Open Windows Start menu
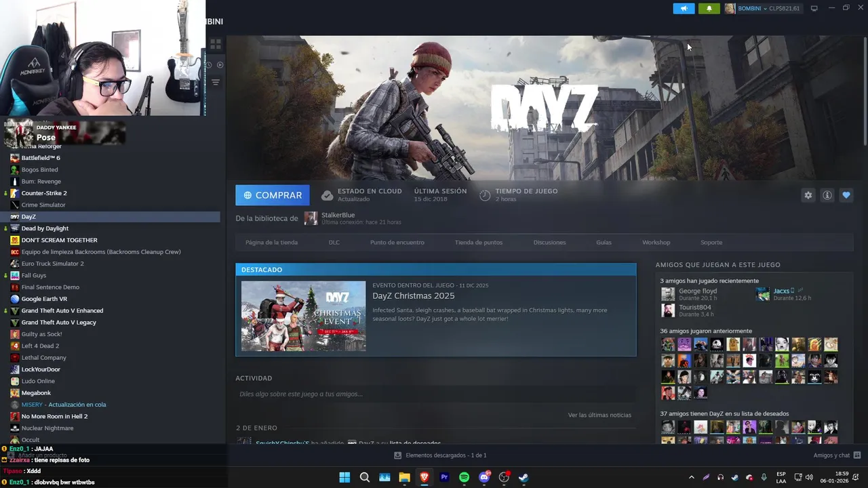Screen dimensions: 868x488 [344, 477]
